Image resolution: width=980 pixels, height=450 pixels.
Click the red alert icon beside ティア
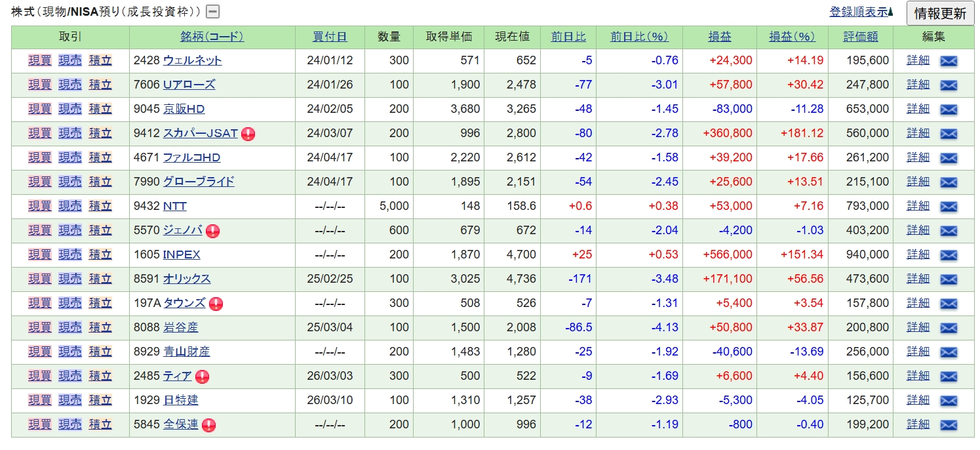coord(203,377)
